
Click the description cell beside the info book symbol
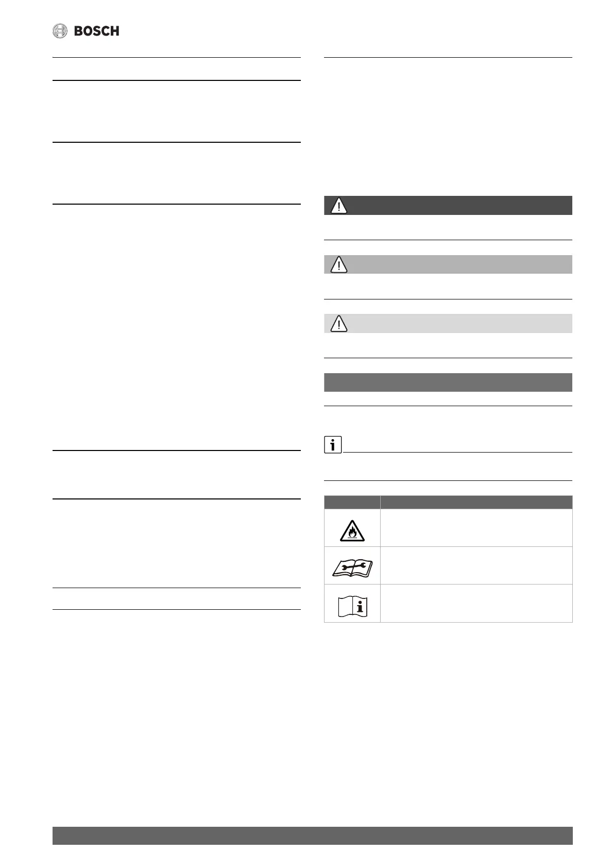476,603
